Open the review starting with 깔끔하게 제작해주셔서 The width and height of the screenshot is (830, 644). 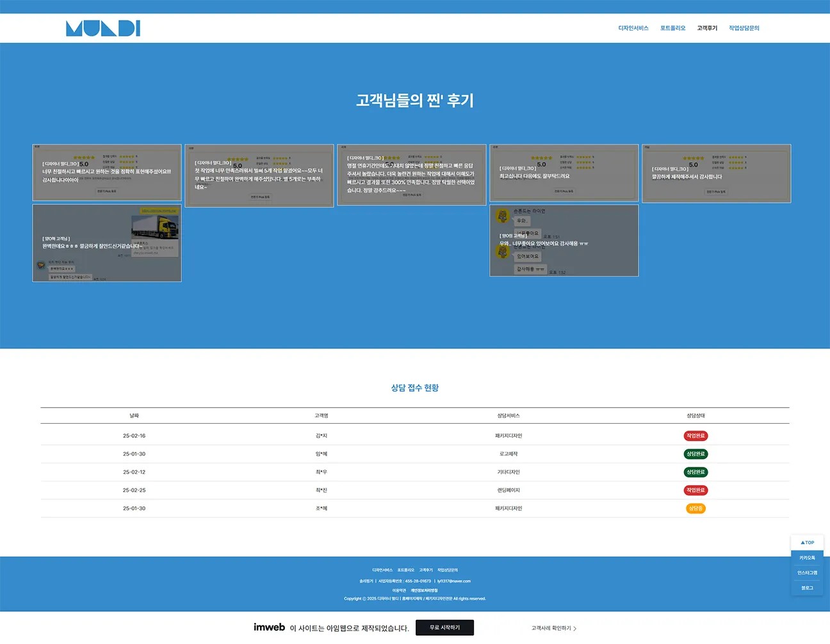[x=716, y=173]
